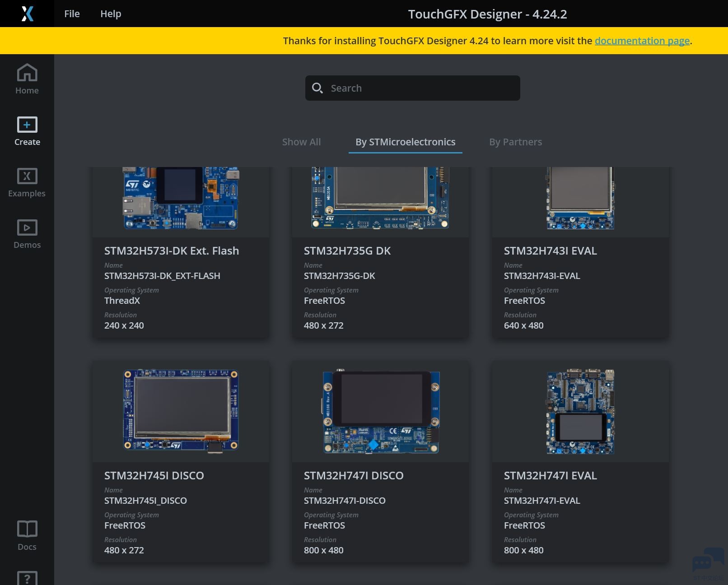Open the Docs book icon
The width and height of the screenshot is (728, 585).
click(x=27, y=529)
